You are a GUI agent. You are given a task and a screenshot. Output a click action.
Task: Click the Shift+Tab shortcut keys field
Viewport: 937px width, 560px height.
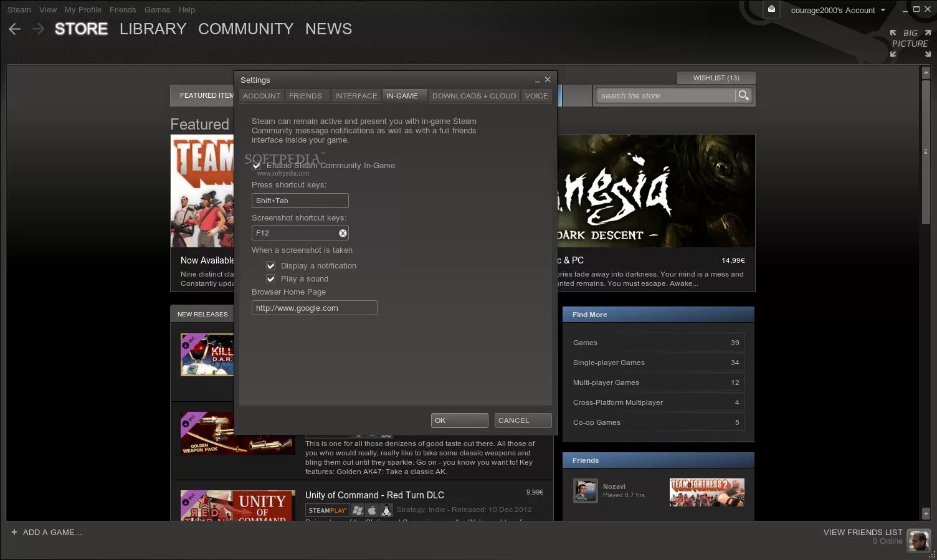pyautogui.click(x=300, y=201)
